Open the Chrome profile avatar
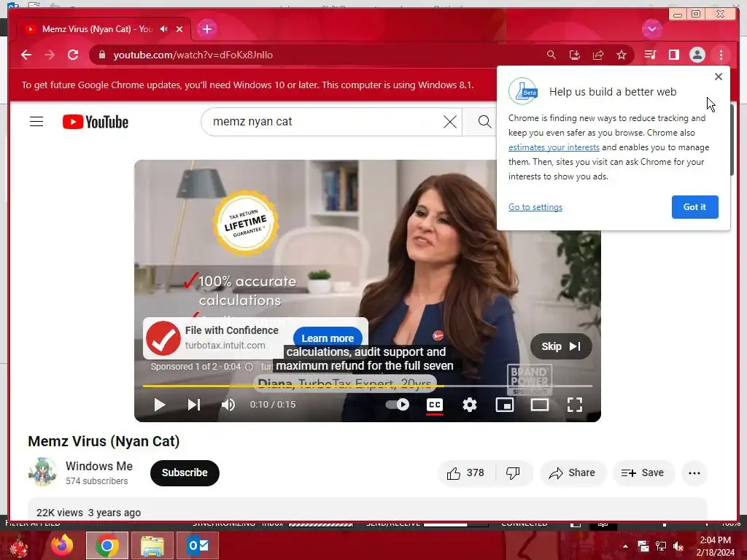747x560 pixels. click(697, 55)
